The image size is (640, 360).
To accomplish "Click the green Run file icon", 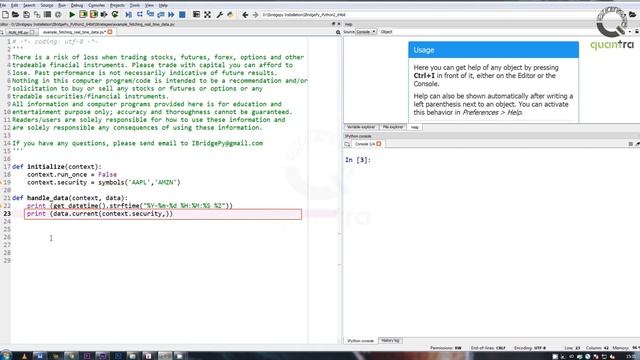I will coord(72,15).
